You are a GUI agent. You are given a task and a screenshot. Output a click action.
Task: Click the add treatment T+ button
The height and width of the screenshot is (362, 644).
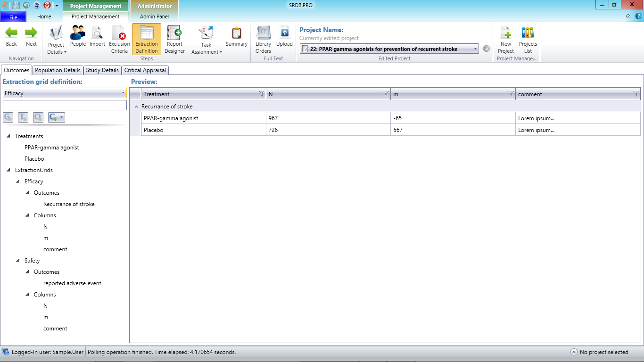[23, 117]
